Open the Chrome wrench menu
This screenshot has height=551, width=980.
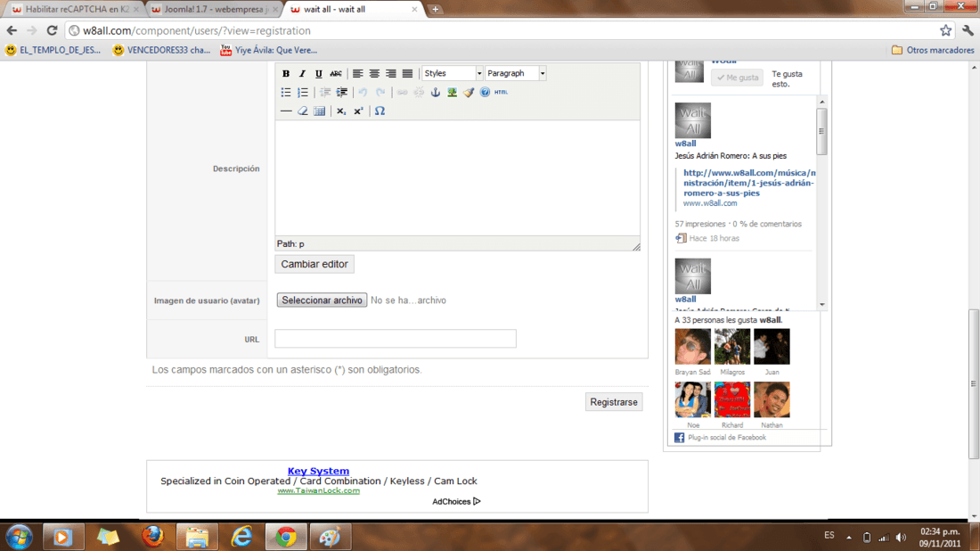(x=968, y=30)
